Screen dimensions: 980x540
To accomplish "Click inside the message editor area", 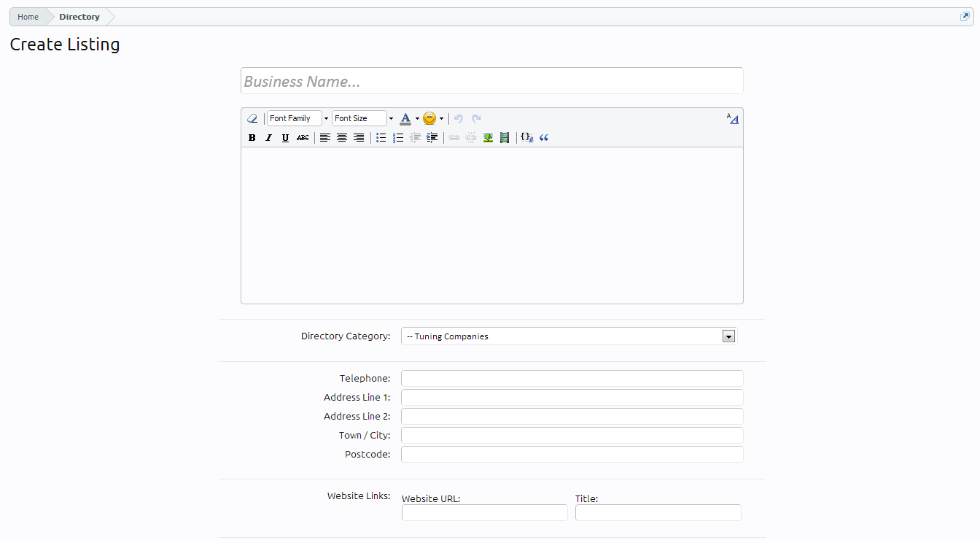I will (x=492, y=225).
